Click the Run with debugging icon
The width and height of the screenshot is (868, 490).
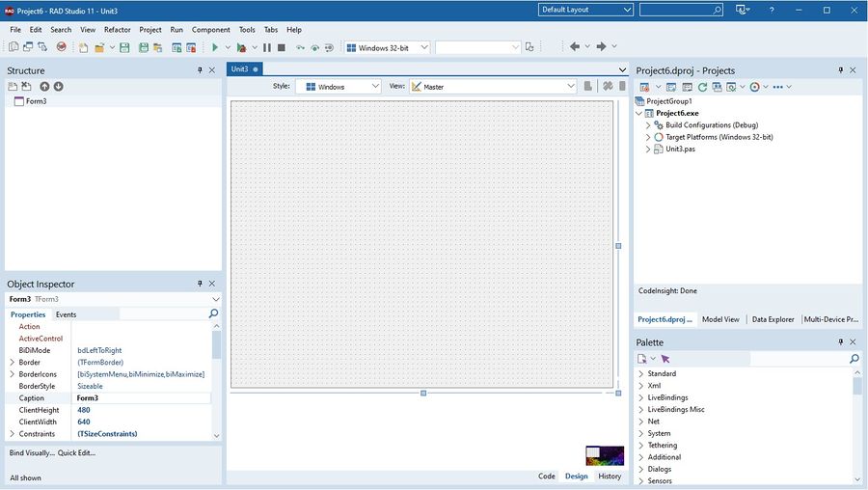(241, 47)
